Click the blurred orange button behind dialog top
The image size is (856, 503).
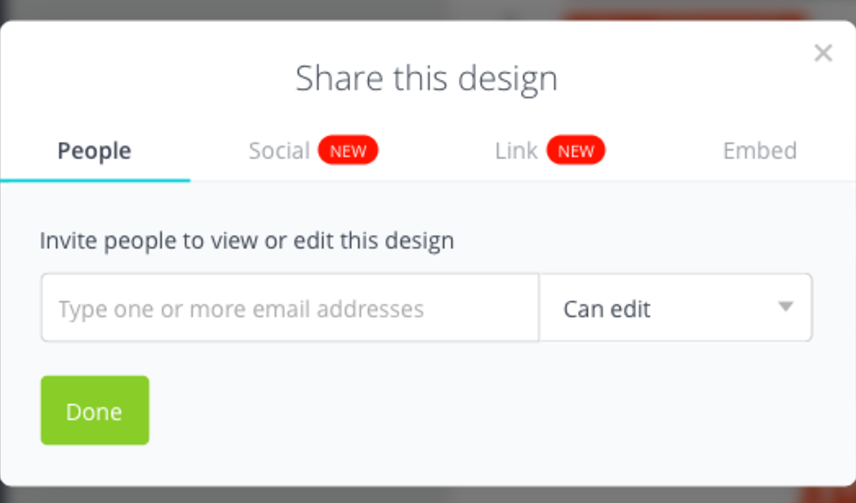point(685,15)
